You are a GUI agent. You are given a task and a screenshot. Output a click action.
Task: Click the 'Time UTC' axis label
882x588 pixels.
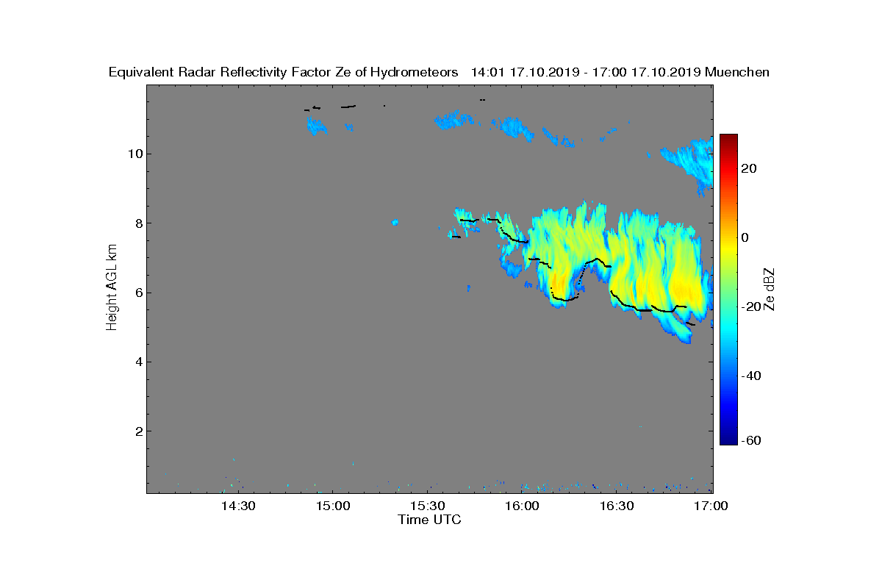coord(430,520)
